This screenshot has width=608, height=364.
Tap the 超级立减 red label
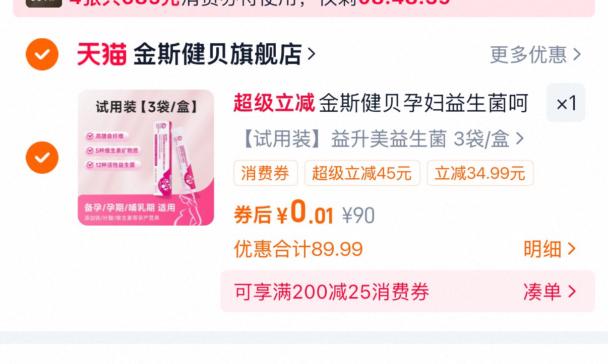pyautogui.click(x=274, y=103)
